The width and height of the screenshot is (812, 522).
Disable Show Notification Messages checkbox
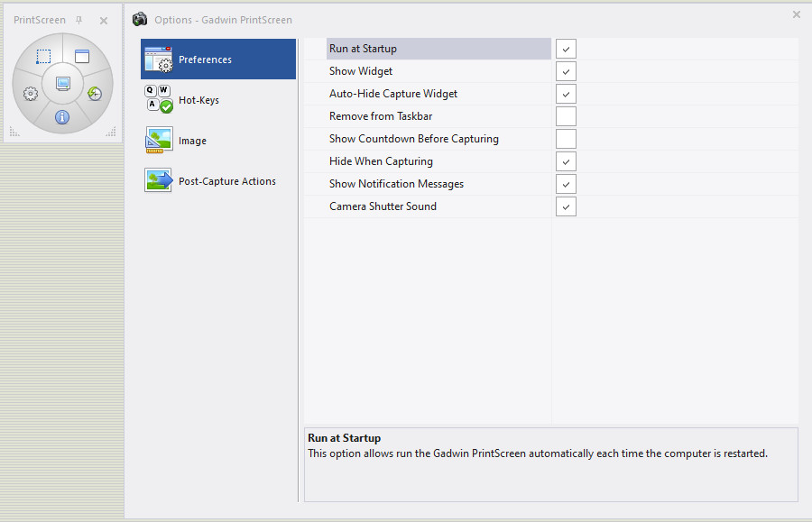pyautogui.click(x=566, y=184)
